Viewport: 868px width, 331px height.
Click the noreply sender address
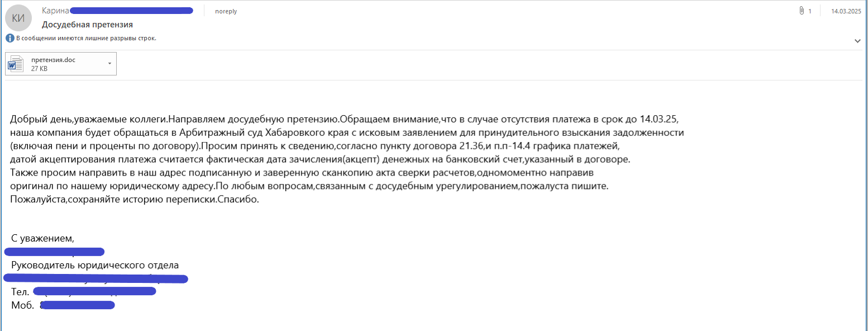coord(226,10)
